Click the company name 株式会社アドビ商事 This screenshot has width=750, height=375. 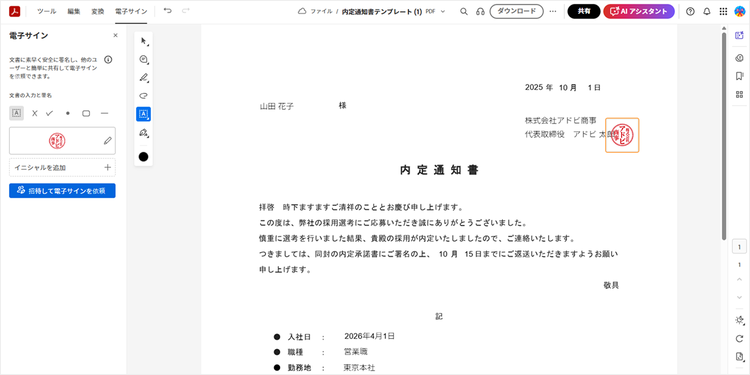561,121
